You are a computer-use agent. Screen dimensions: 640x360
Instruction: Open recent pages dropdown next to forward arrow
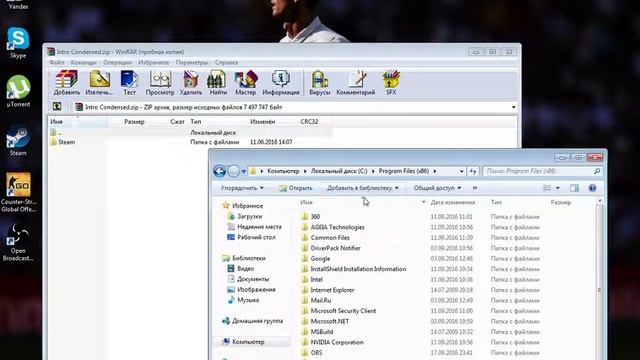coord(244,171)
